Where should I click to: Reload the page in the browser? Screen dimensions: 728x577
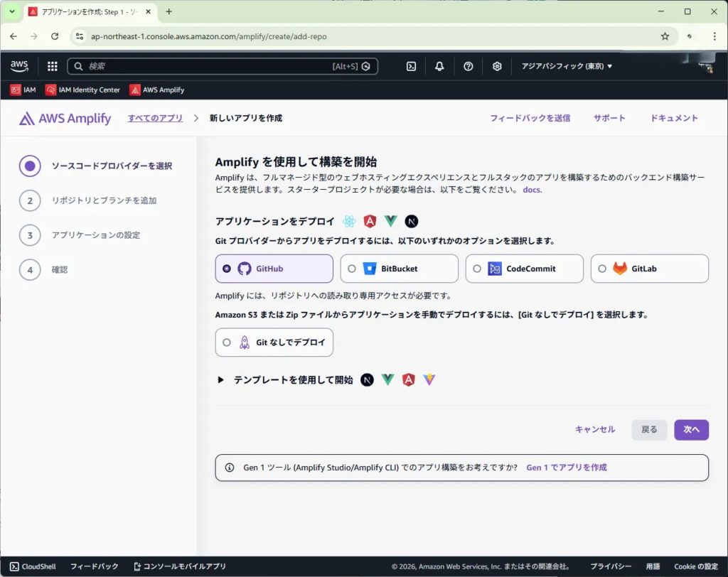coord(55,36)
